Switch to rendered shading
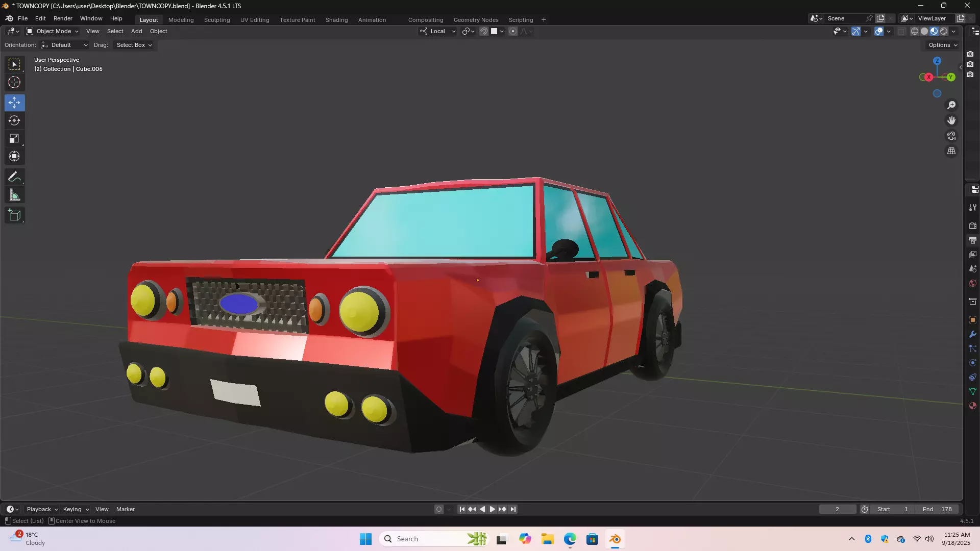The image size is (980, 551). pos(944,31)
